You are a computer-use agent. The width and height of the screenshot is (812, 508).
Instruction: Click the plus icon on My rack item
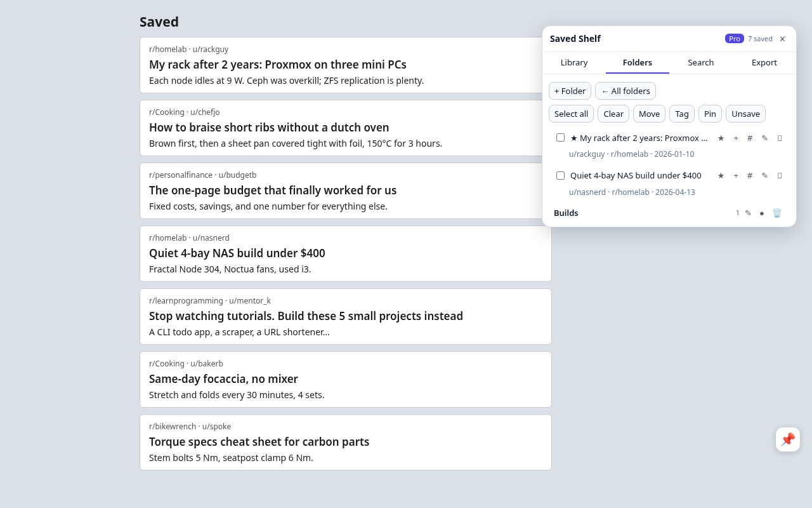pos(736,138)
